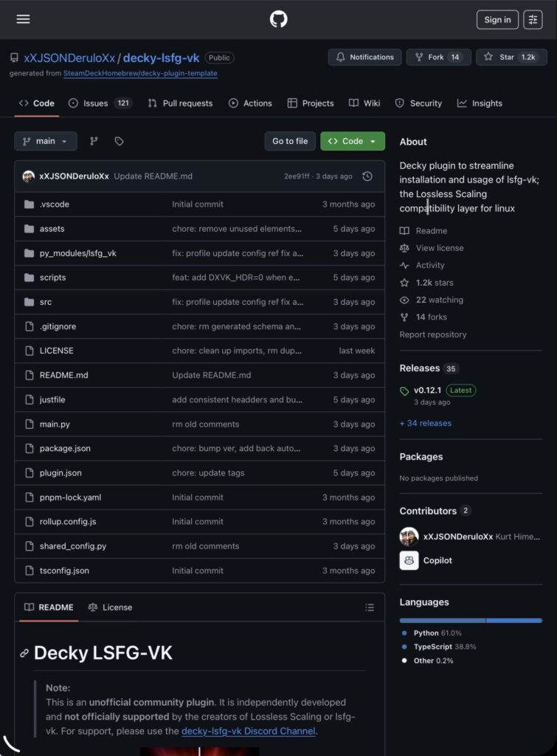
Task: Expand the main branch dropdown
Action: pos(46,141)
